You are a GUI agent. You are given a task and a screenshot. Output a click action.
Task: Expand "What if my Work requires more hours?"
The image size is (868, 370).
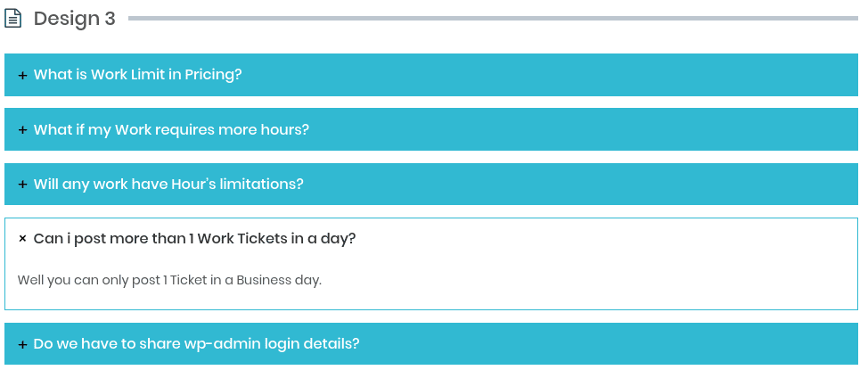[x=171, y=129]
